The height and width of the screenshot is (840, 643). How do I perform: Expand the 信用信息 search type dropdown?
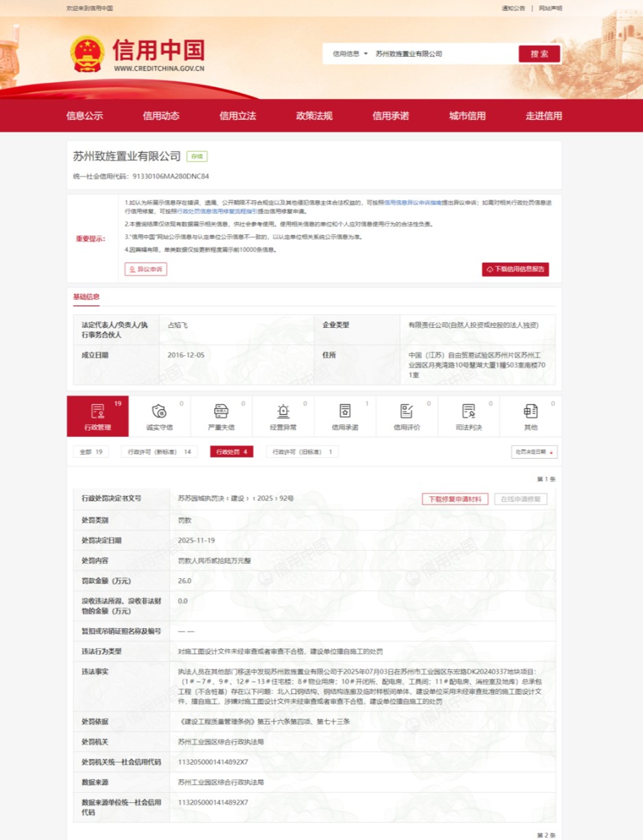[350, 53]
